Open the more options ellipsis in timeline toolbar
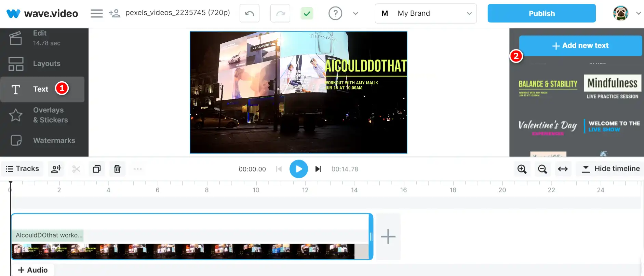 point(138,169)
